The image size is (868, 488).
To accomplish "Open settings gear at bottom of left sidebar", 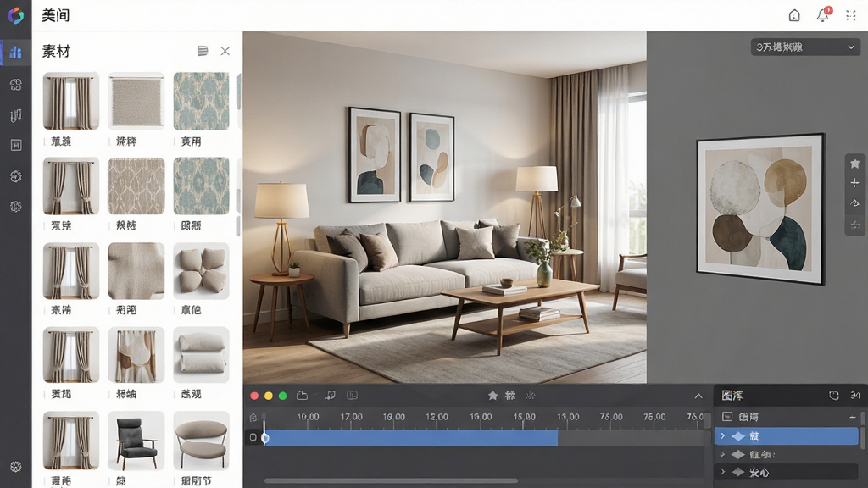I will coord(15,467).
